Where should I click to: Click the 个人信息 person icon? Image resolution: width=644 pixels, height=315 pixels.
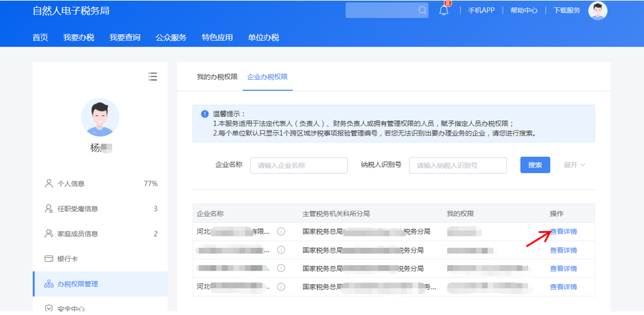pyautogui.click(x=49, y=184)
